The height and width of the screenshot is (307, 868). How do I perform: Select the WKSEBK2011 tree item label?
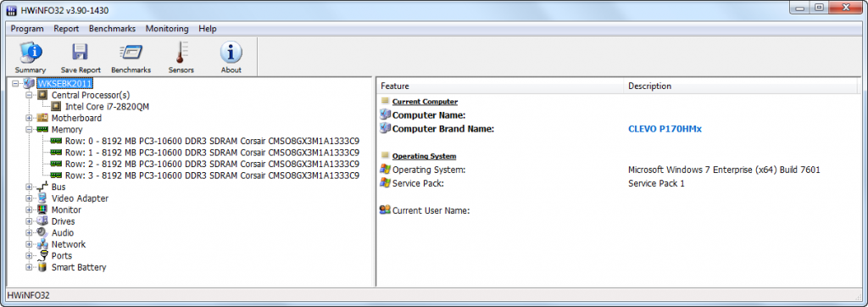(64, 84)
